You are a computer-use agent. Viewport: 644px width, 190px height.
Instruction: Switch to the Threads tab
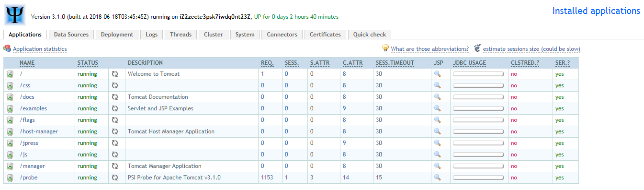point(181,35)
